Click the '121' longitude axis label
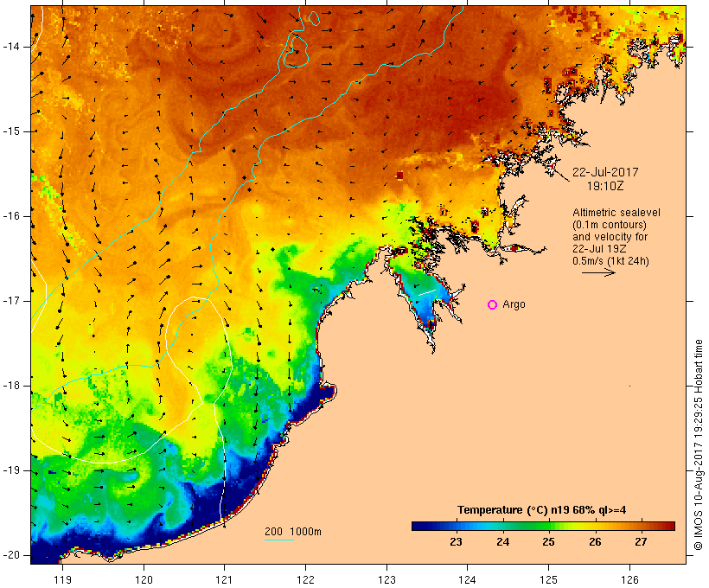 pyautogui.click(x=224, y=579)
